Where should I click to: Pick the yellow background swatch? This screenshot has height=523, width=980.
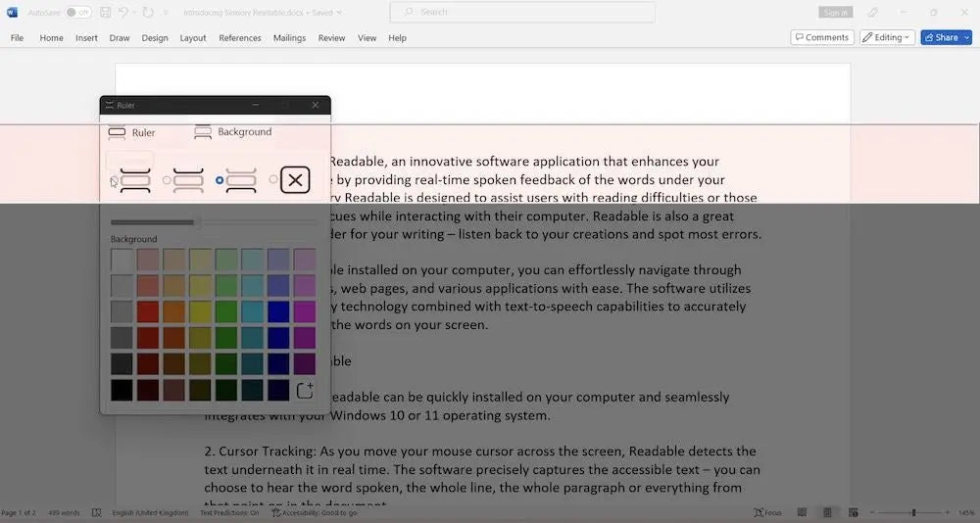201,311
